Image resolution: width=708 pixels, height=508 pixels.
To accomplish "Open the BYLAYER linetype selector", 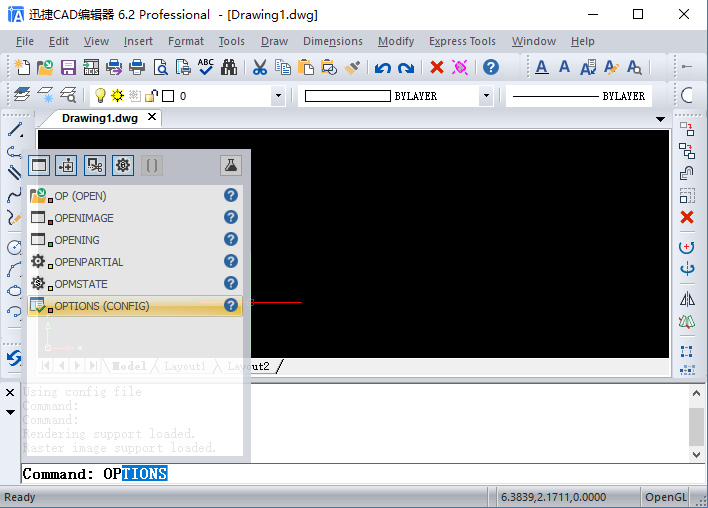I will 579,96.
